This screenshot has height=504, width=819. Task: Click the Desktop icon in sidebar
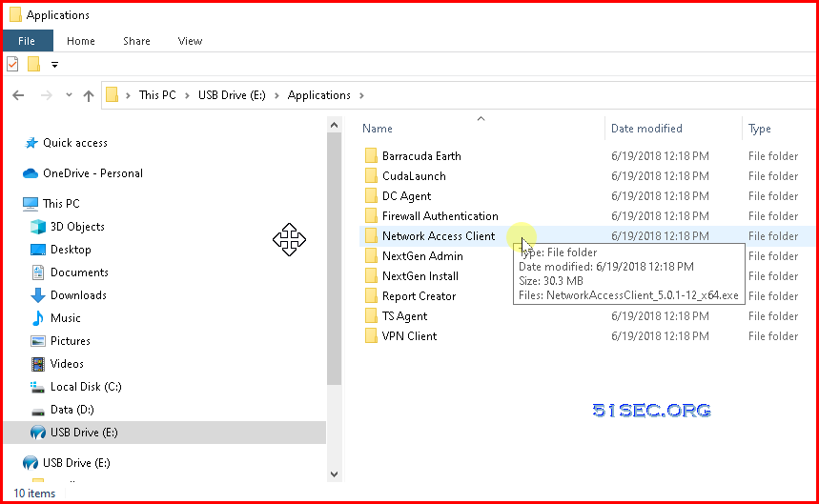[37, 250]
